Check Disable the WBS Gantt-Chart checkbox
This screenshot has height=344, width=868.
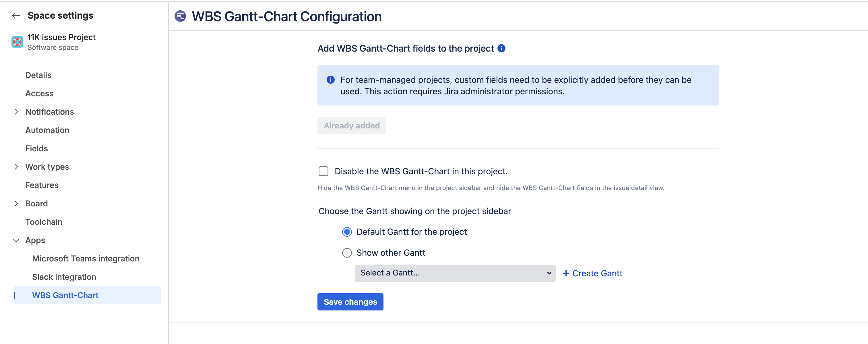(x=323, y=171)
